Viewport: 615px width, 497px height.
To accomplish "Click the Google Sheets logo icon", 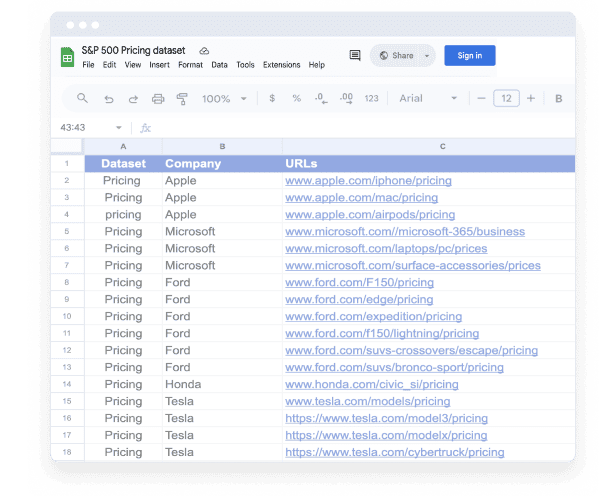I will [67, 57].
